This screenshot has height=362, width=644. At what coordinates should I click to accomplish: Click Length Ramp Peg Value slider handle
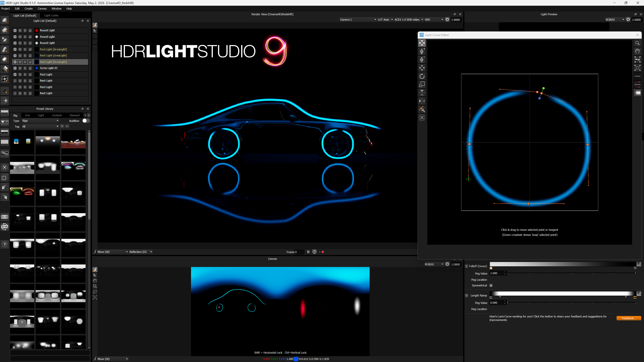[508, 303]
